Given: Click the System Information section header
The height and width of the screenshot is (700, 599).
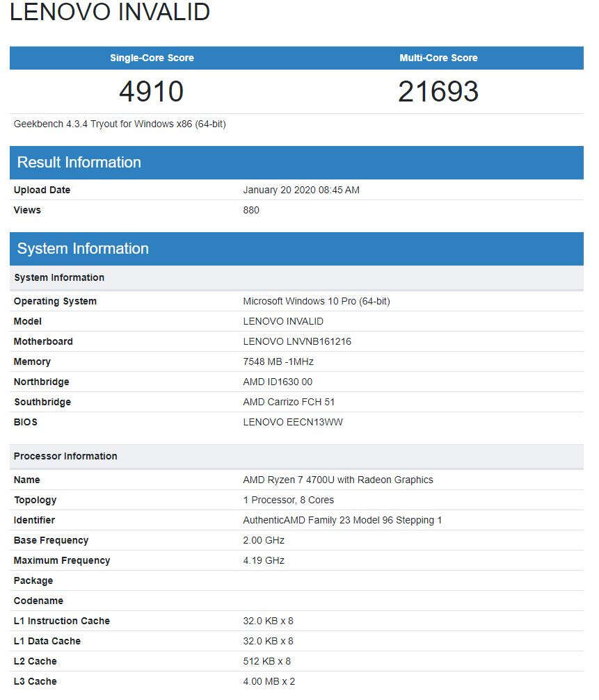Looking at the screenshot, I should pyautogui.click(x=81, y=248).
